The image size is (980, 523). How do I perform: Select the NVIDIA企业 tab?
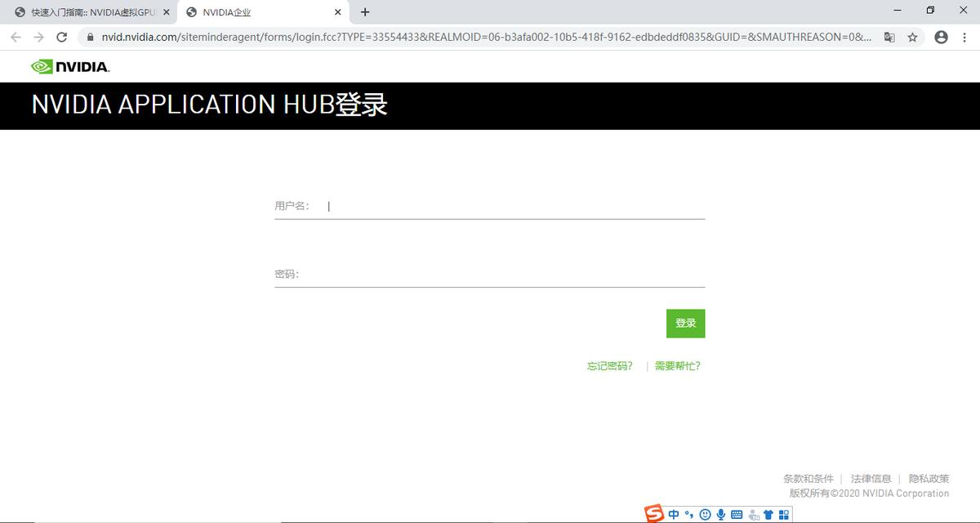pyautogui.click(x=264, y=12)
